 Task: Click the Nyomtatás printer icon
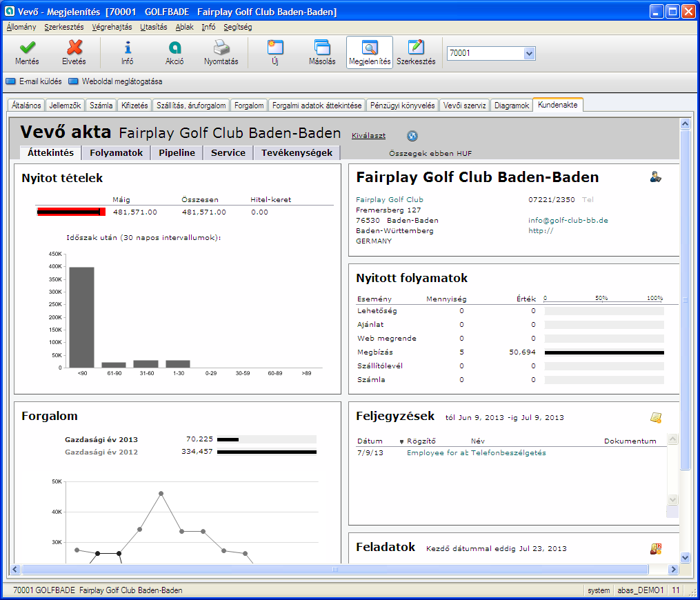221,48
